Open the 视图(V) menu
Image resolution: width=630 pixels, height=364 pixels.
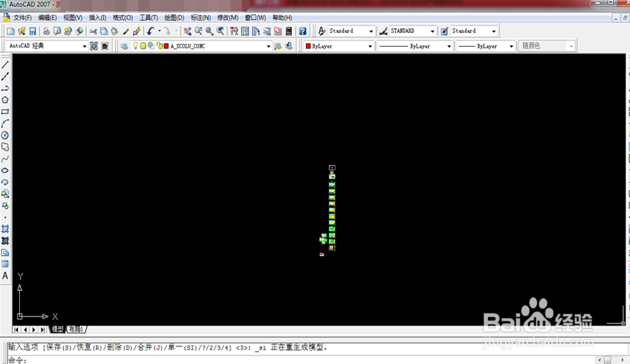[73, 18]
